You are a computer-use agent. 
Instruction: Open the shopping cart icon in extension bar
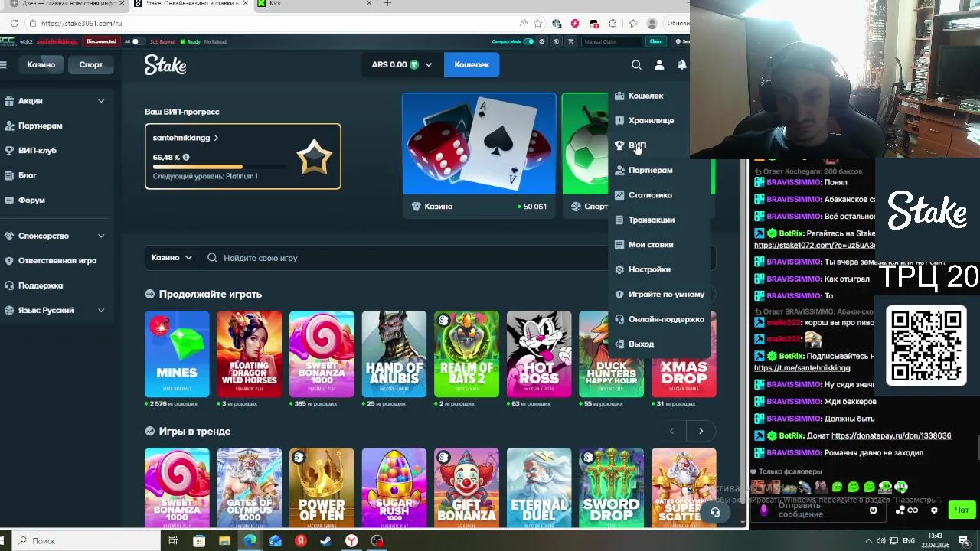pos(570,41)
